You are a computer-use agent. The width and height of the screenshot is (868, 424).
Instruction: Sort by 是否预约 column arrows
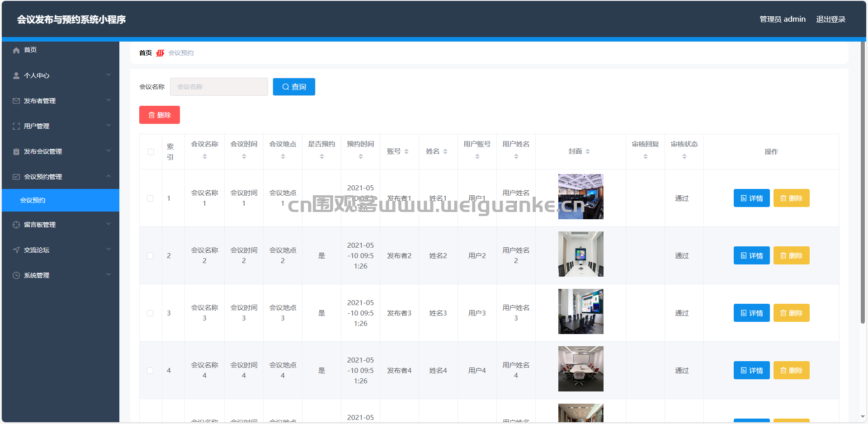point(322,156)
